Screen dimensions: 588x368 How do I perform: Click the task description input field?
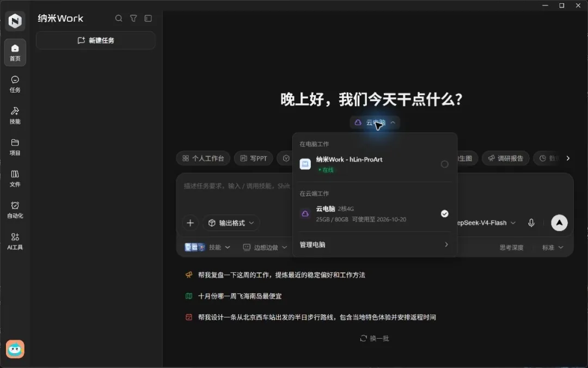[x=237, y=186]
